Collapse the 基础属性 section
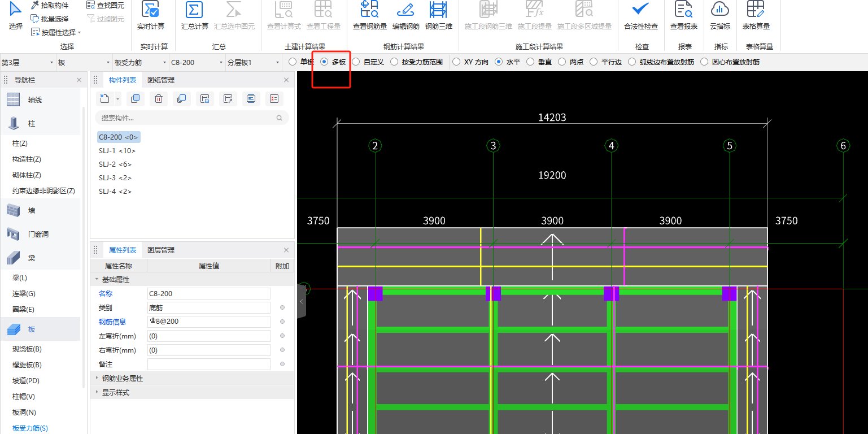 coord(97,279)
